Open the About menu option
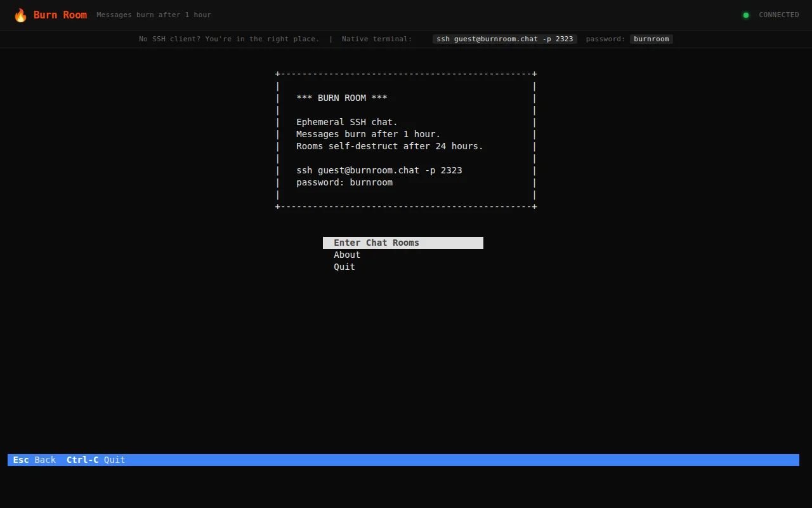812x508 pixels. pos(347,255)
